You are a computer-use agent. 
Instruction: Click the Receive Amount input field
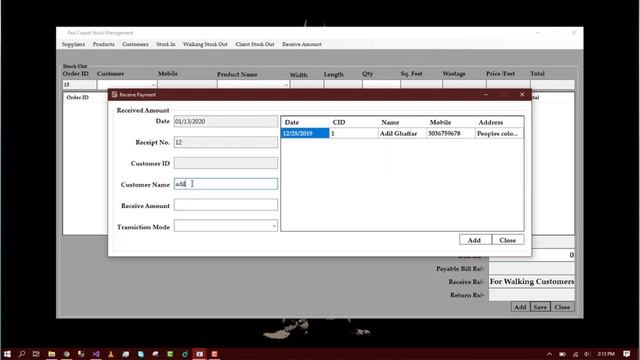[226, 205]
